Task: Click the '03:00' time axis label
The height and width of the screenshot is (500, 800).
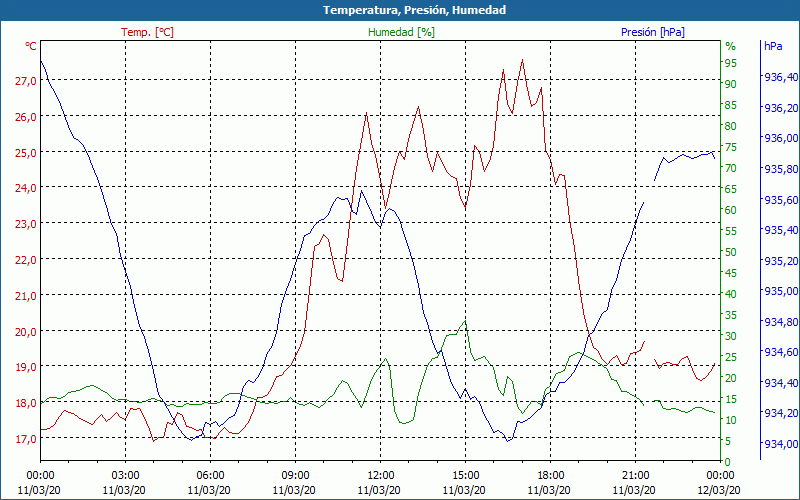Action: click(126, 476)
